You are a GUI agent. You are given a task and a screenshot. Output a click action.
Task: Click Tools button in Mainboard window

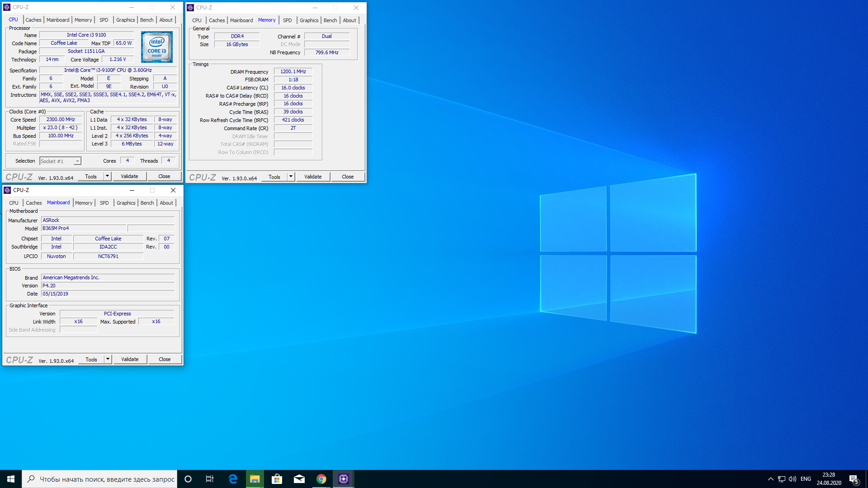click(x=91, y=359)
